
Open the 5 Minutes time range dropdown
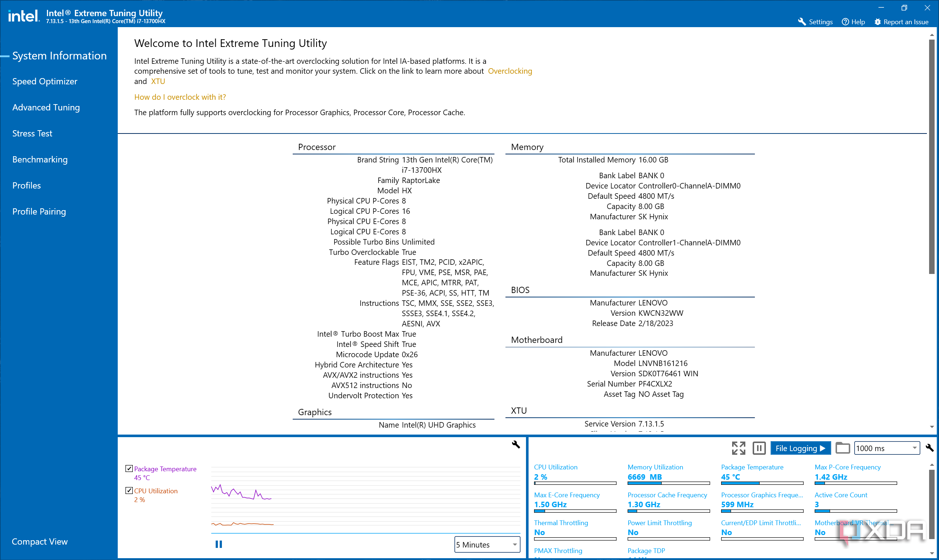[487, 545]
